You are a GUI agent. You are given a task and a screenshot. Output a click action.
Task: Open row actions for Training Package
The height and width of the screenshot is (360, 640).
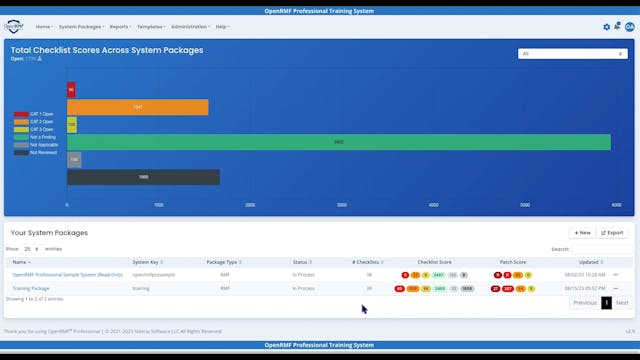616,289
